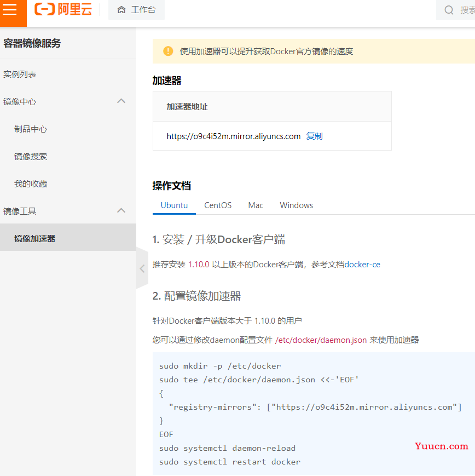Click the 操作文档 heading
The height and width of the screenshot is (476, 475).
(x=172, y=186)
